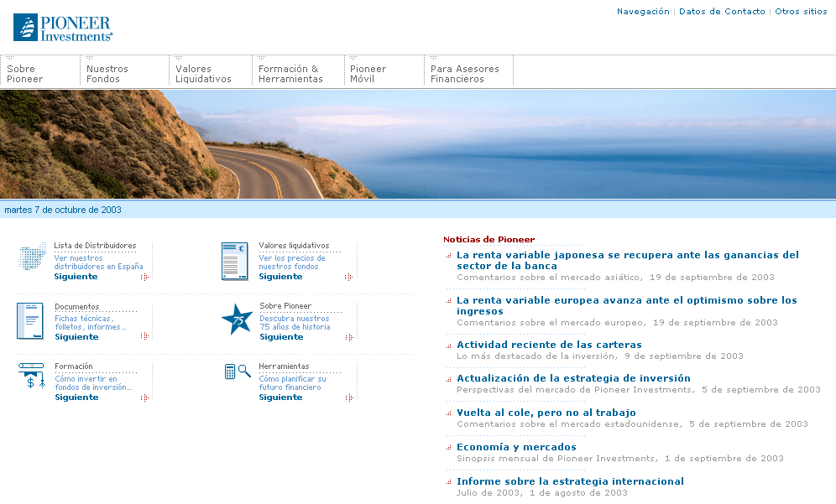Click the coastal road banner image
The image size is (836, 504).
point(418,144)
